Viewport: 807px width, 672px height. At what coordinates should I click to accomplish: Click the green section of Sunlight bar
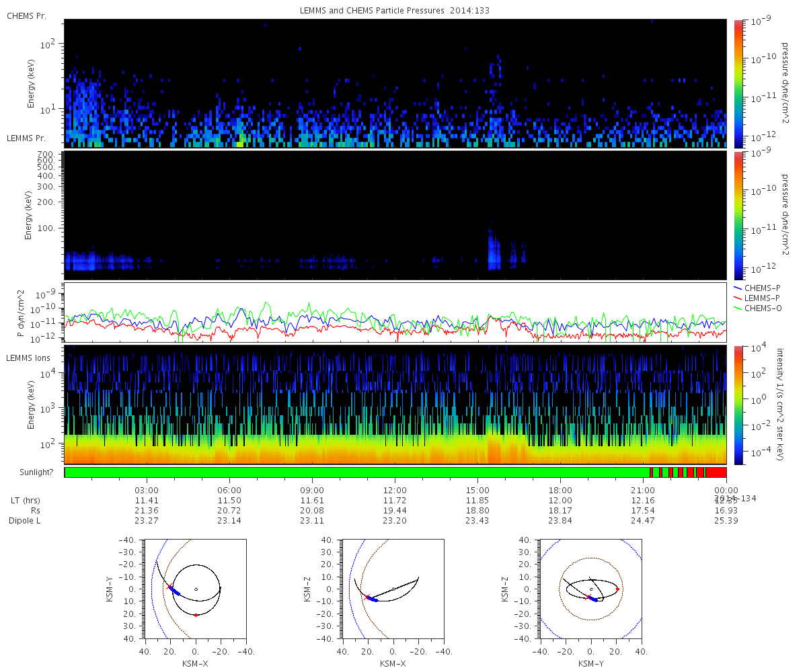point(356,472)
